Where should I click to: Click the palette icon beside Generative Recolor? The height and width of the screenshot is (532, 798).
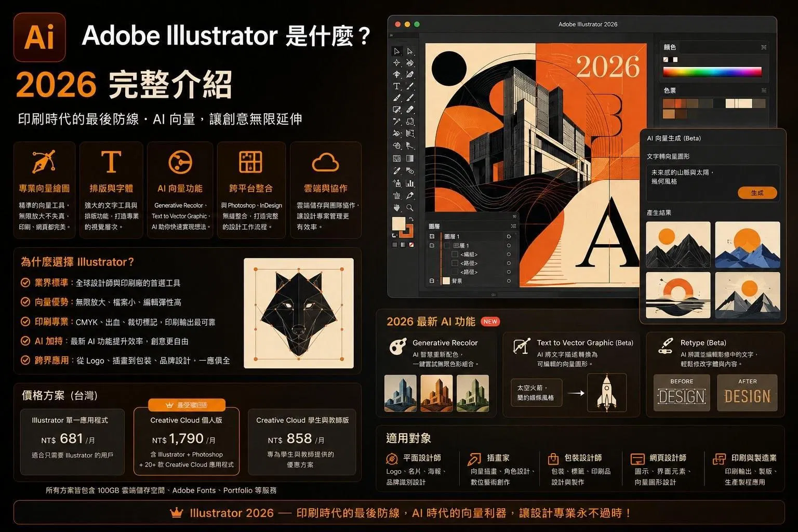398,347
